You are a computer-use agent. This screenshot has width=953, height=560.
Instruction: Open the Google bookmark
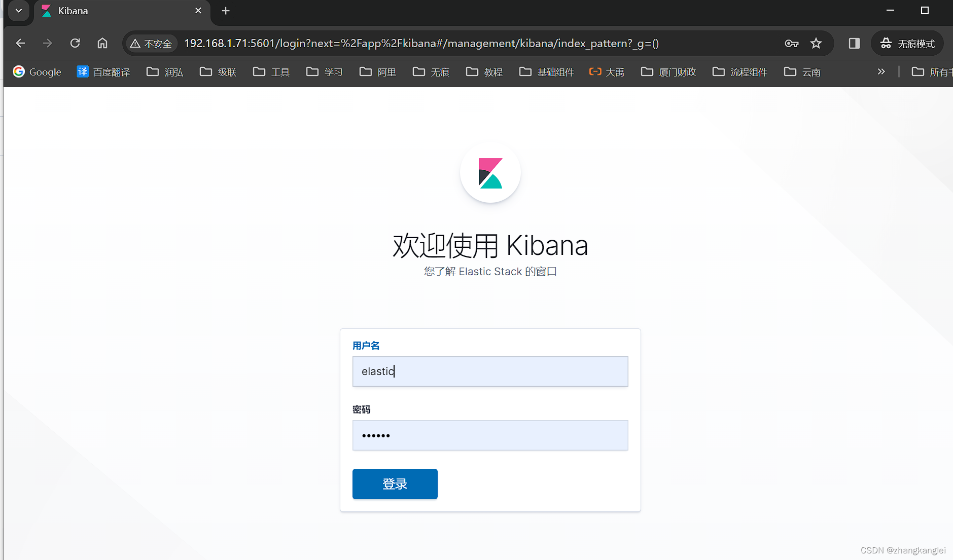click(37, 72)
